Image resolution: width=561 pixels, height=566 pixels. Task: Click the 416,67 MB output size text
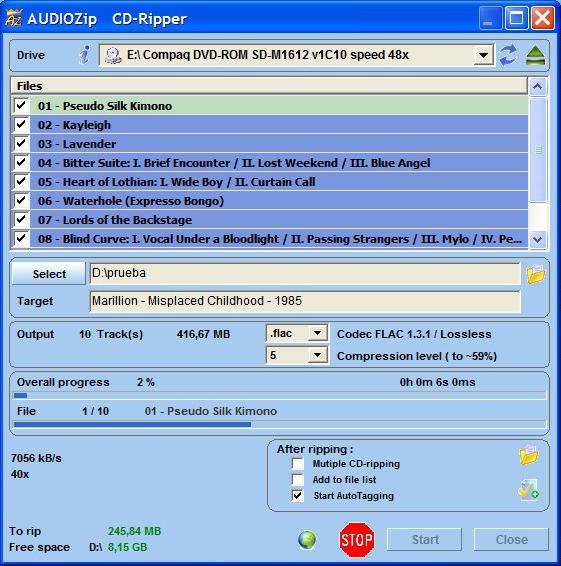point(203,334)
